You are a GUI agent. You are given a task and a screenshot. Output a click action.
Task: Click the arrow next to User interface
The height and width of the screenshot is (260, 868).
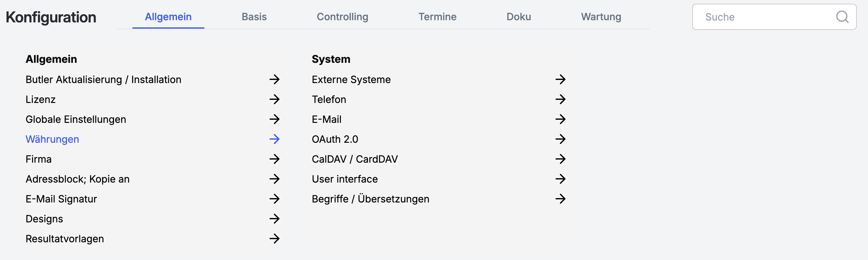(560, 179)
